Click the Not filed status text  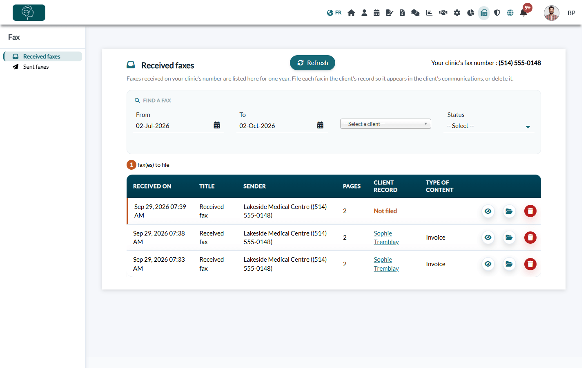385,211
